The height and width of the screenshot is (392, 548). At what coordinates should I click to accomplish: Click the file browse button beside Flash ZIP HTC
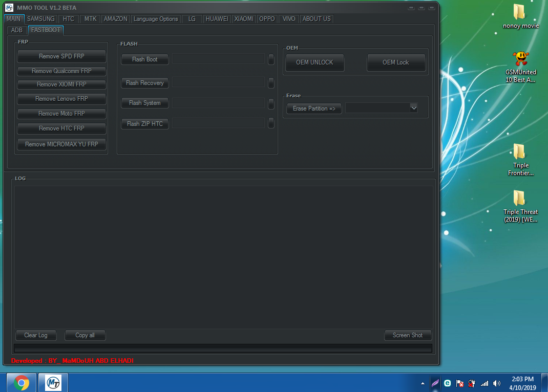pyautogui.click(x=271, y=122)
